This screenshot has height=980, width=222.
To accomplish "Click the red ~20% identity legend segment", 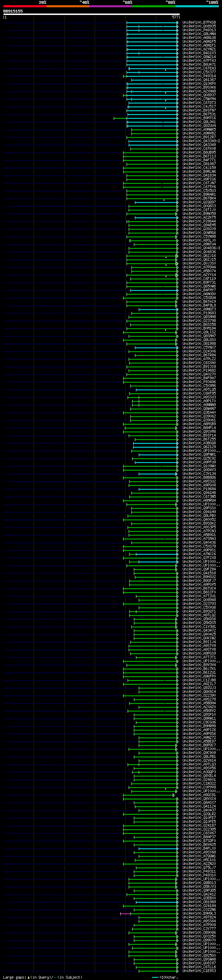I will [25, 6].
